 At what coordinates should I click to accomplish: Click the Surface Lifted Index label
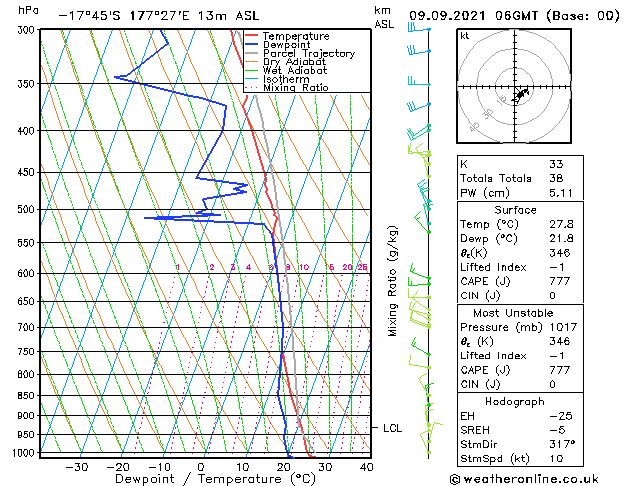pyautogui.click(x=493, y=267)
